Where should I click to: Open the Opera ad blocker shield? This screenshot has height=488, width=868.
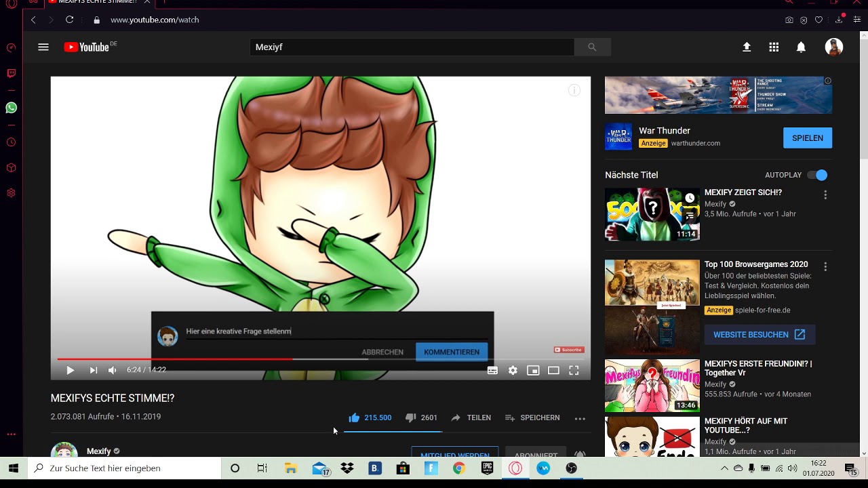click(804, 20)
